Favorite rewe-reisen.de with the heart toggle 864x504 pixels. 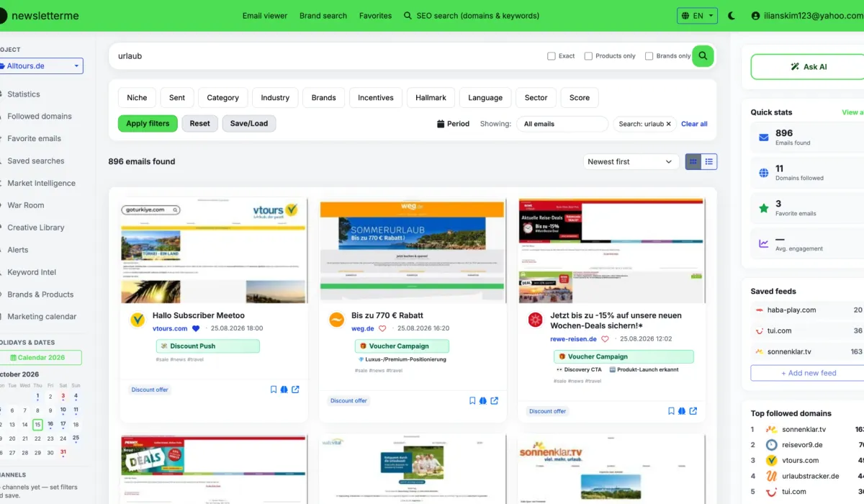click(605, 339)
